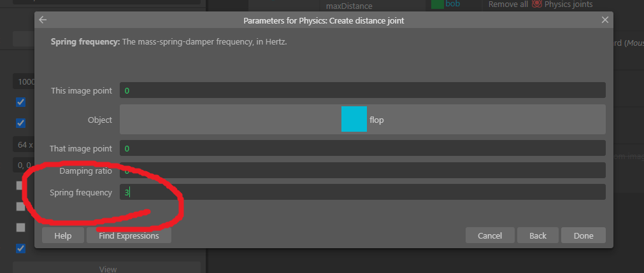Open the Object picker showing flop

click(x=362, y=120)
